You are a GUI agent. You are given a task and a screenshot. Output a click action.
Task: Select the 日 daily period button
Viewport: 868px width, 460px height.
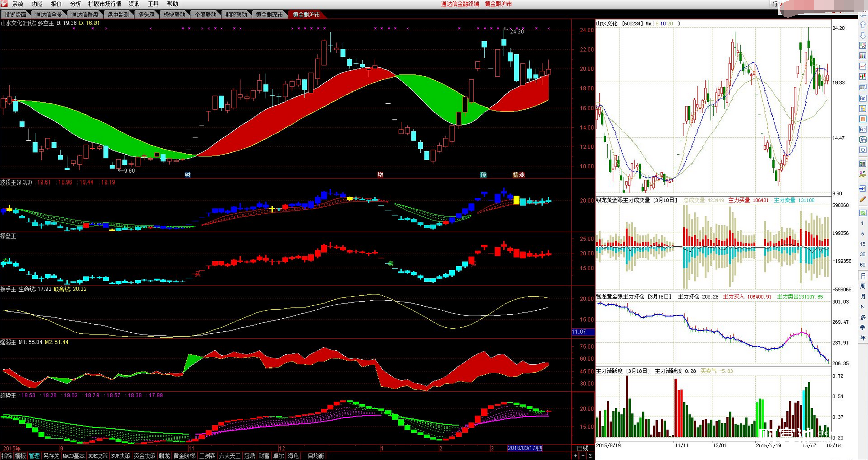click(x=863, y=276)
